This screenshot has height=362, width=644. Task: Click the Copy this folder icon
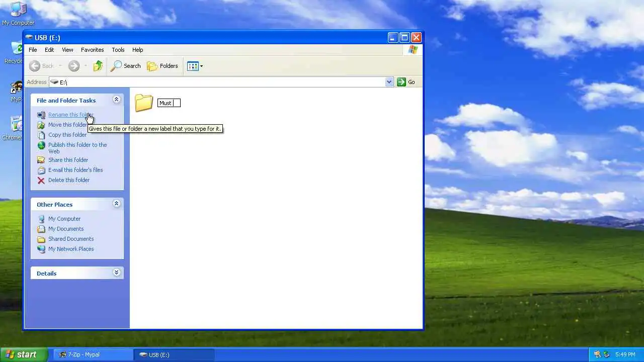pos(41,135)
